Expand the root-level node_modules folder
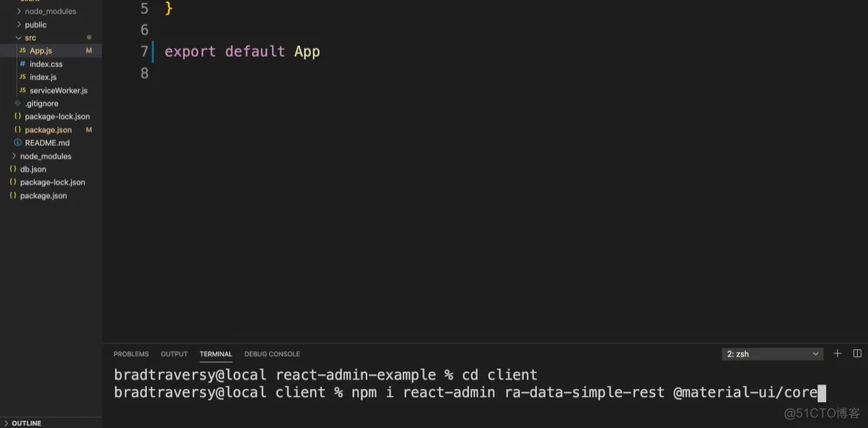Image resolution: width=868 pixels, height=428 pixels. pyautogui.click(x=14, y=156)
